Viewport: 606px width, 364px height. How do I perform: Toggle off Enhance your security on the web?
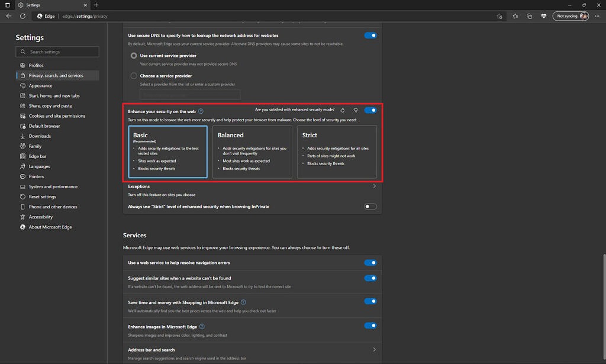[370, 110]
